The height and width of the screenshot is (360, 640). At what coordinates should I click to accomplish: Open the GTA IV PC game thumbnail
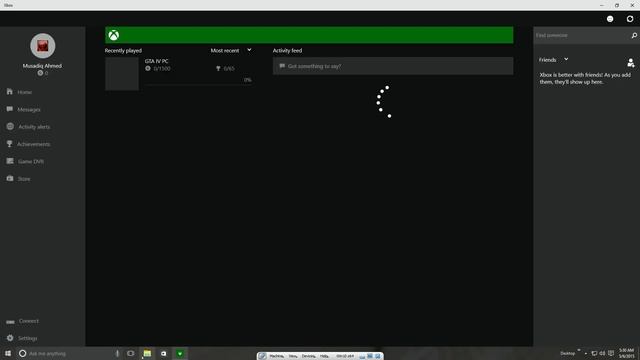(x=122, y=73)
